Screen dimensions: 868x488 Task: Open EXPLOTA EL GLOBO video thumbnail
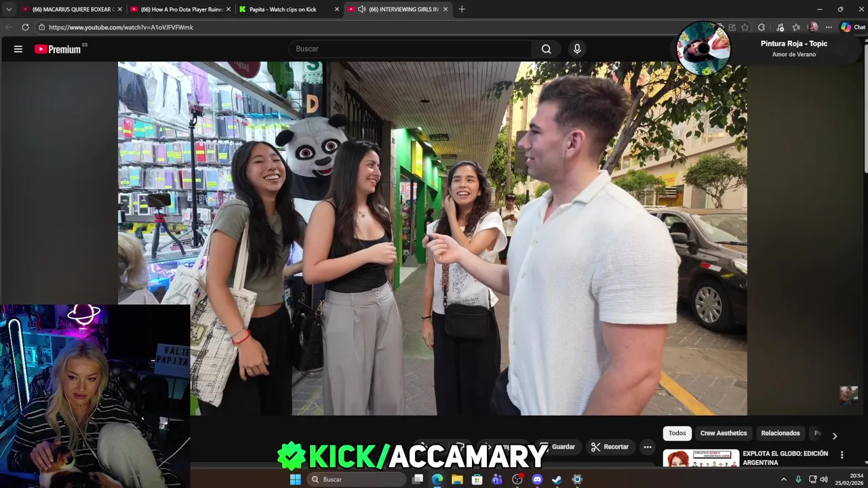pos(701,458)
